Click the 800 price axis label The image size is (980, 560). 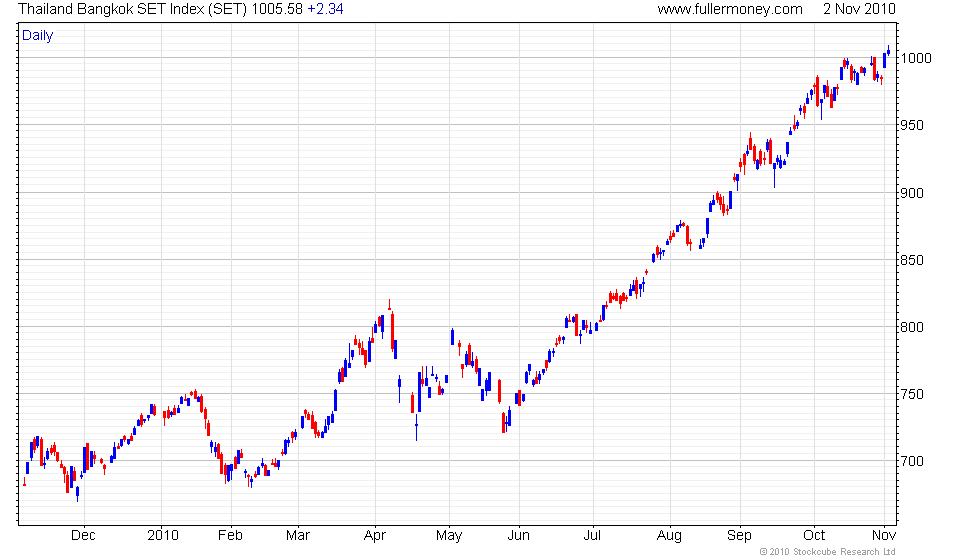tap(911, 327)
